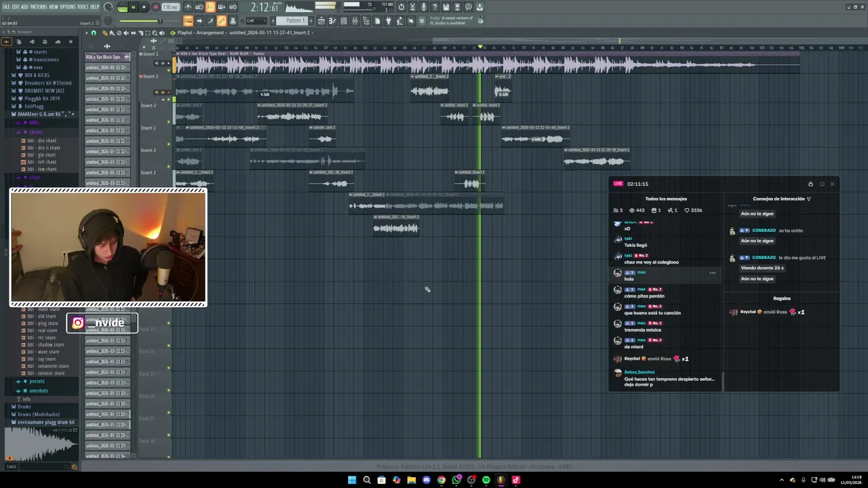Open the Piano roll view icon
868x488 pixels.
click(x=332, y=21)
